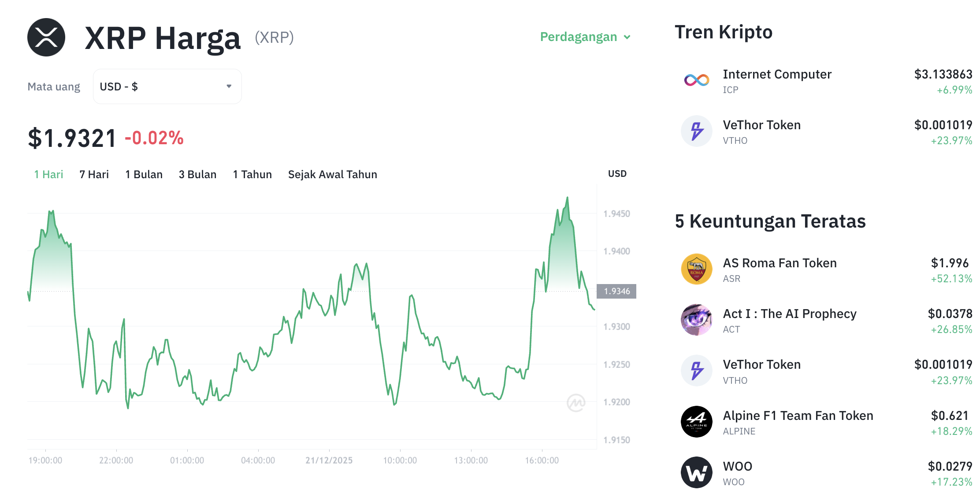This screenshot has height=494, width=980.
Task: Click the 21/12/2025 label on the chart axis
Action: point(329,460)
